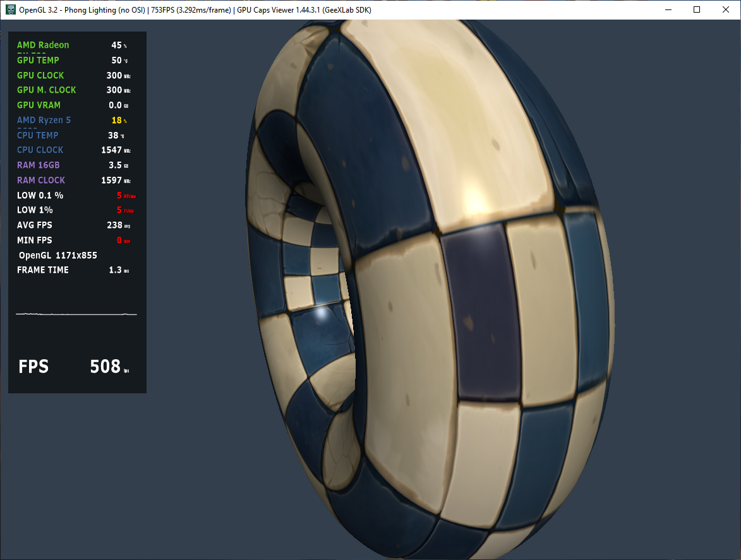Viewport: 741px width, 560px height.
Task: Click the AVG FPS value 238
Action: pos(114,225)
